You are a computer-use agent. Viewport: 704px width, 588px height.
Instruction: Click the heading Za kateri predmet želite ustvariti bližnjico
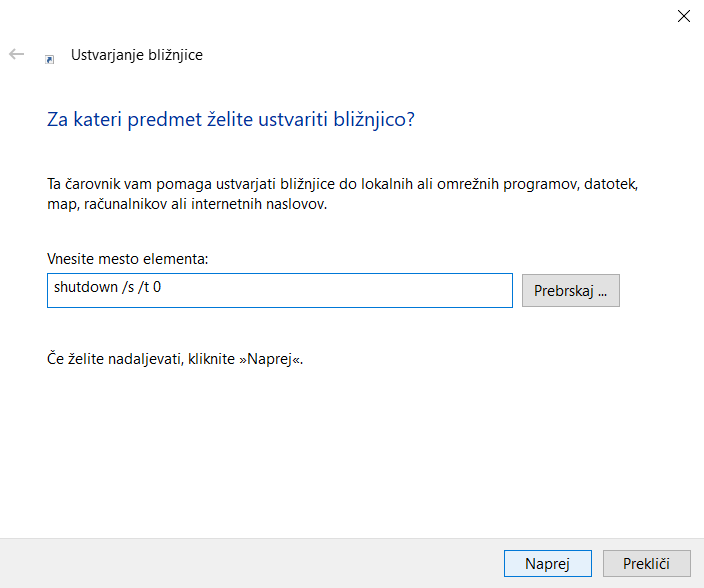pos(231,120)
